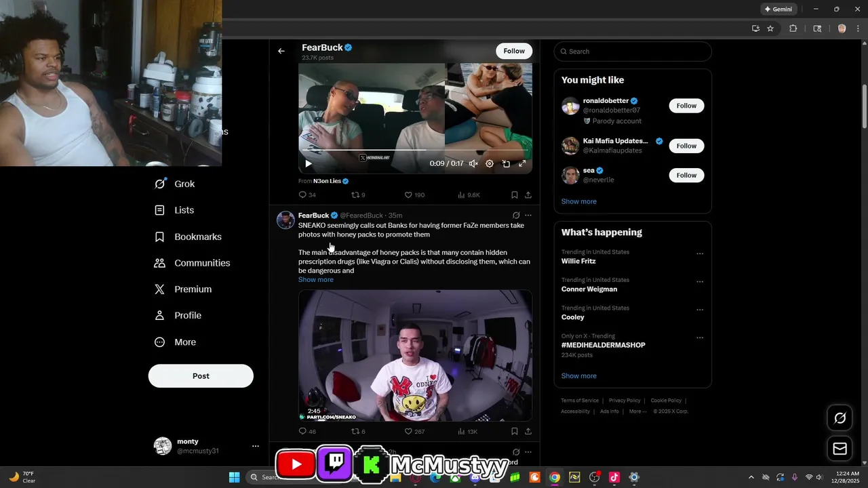Viewport: 868px width, 488px height.
Task: Bookmark the post with 190 likes
Action: 515,195
